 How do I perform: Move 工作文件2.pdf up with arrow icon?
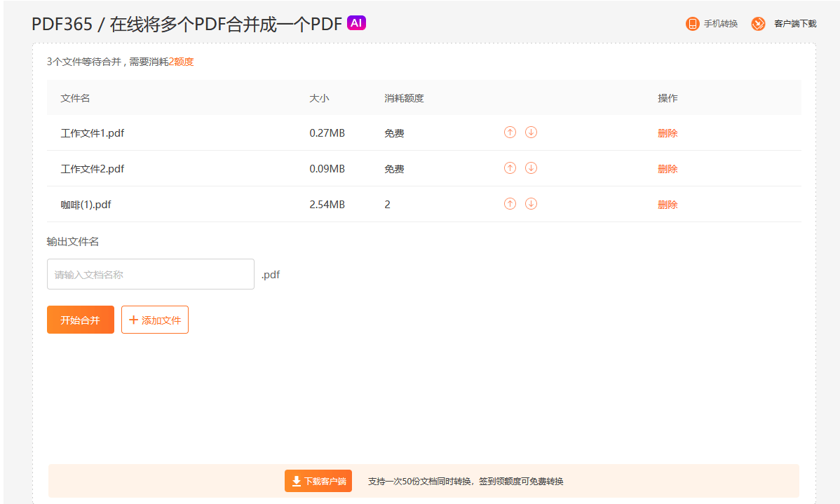[x=510, y=168]
